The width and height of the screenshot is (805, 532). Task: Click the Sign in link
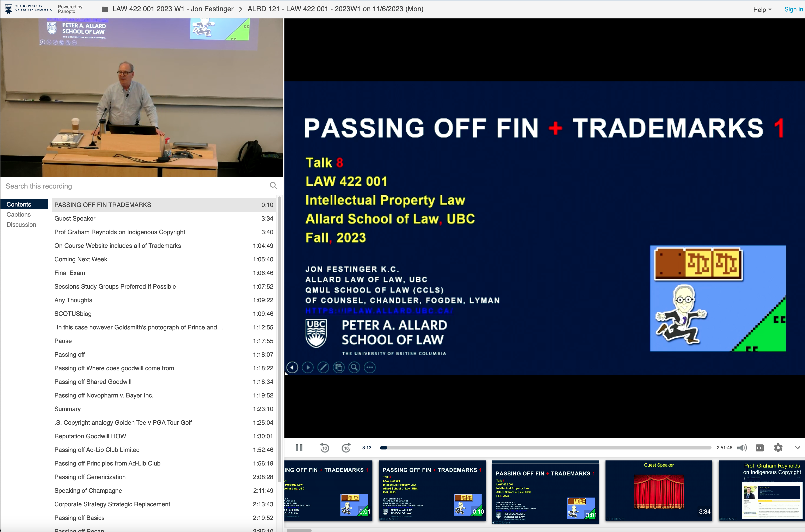(x=793, y=9)
